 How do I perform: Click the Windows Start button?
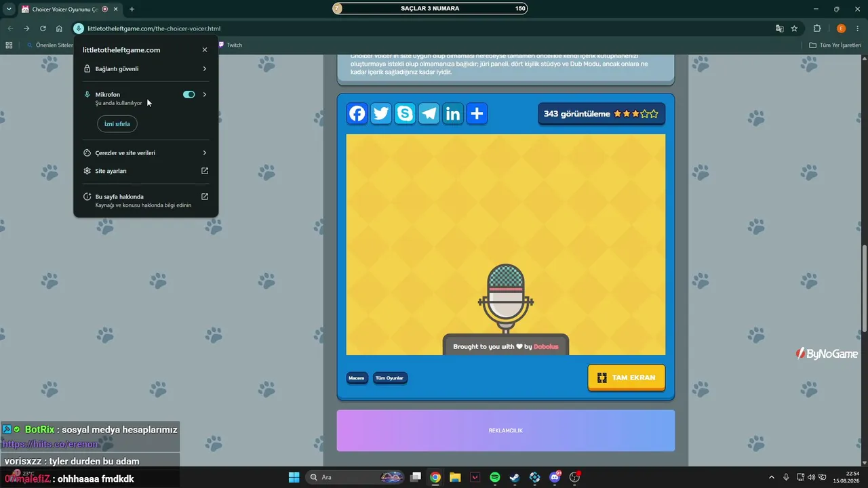(294, 477)
